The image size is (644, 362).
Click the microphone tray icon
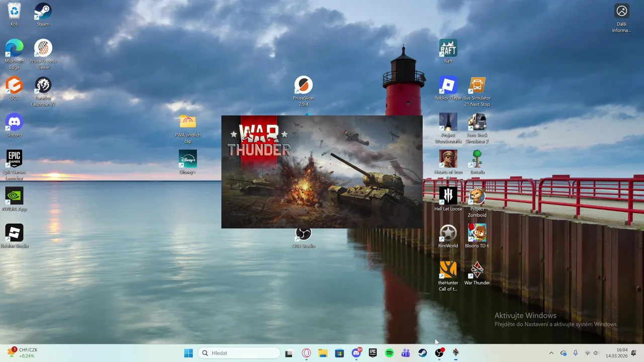click(x=576, y=353)
